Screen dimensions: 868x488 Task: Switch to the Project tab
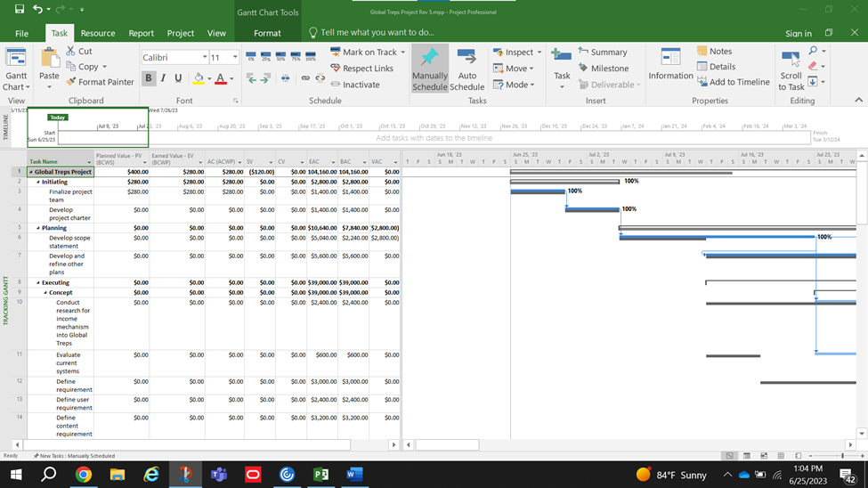pyautogui.click(x=181, y=33)
